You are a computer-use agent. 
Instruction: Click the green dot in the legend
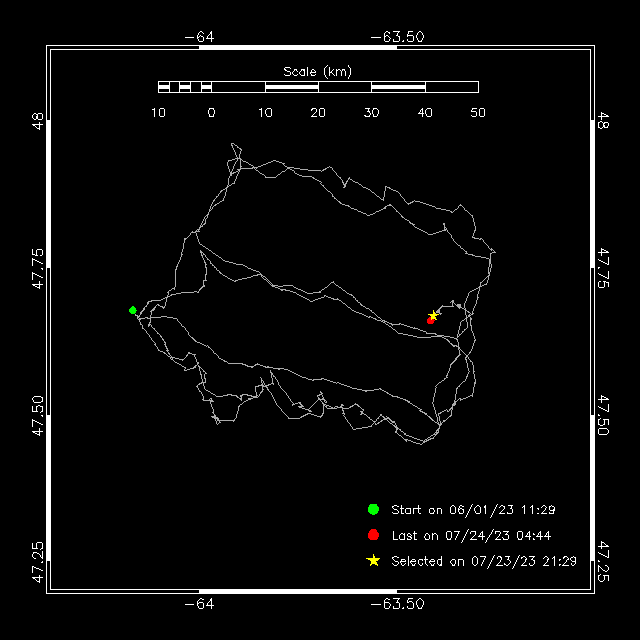(373, 509)
